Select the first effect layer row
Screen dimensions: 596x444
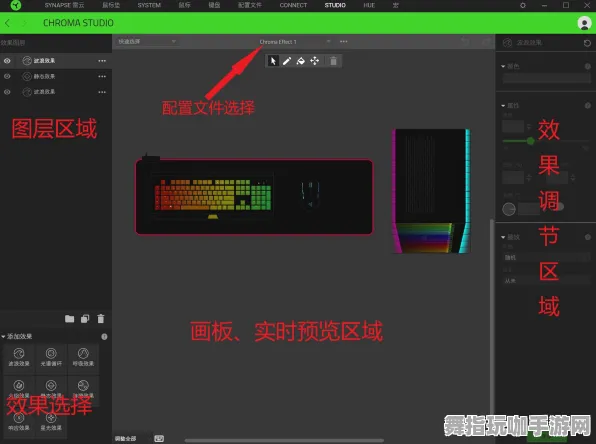[x=56, y=61]
